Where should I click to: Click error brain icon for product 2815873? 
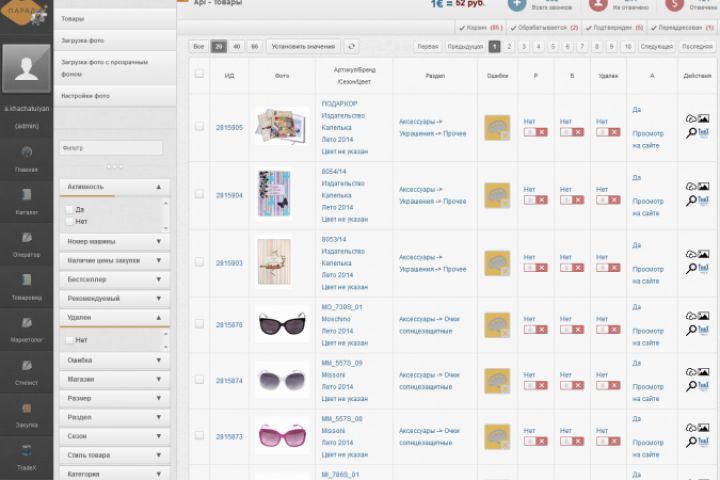[x=497, y=436]
